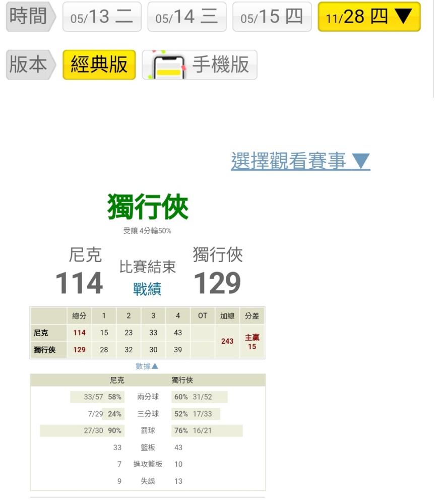Click the 尼克 score 114

79,283
